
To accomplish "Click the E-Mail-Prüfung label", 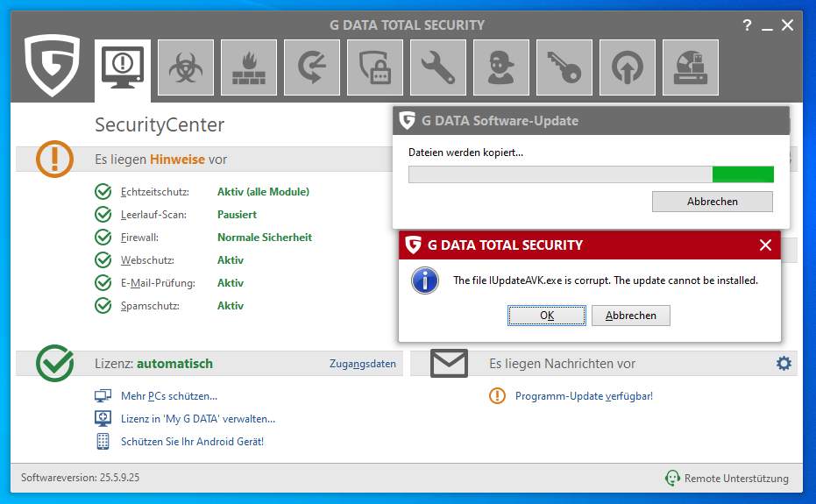I will point(158,283).
